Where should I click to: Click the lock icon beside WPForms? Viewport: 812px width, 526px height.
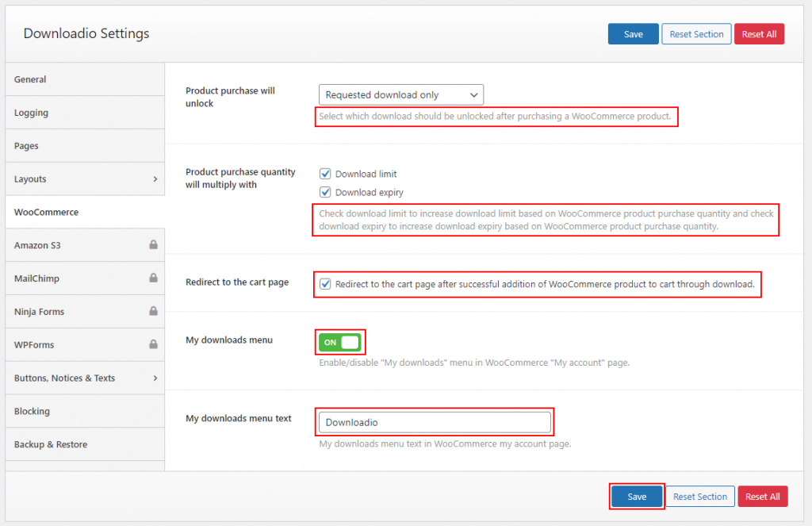153,344
